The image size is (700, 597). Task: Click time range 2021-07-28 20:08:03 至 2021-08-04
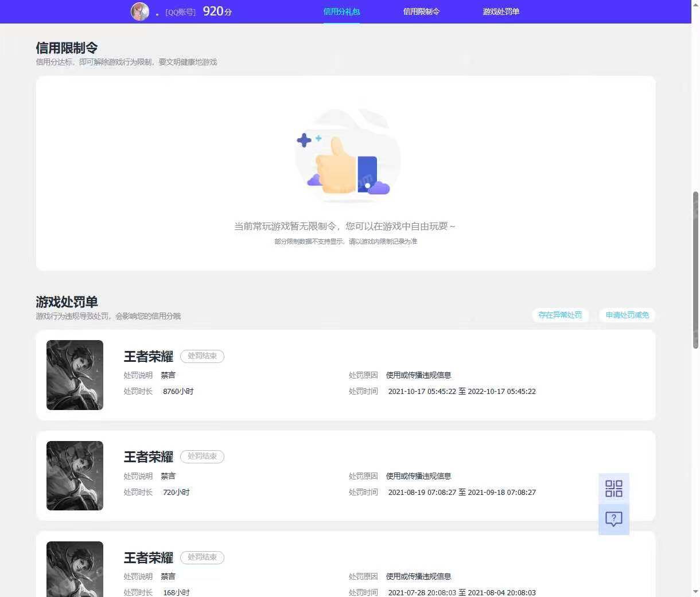[462, 592]
